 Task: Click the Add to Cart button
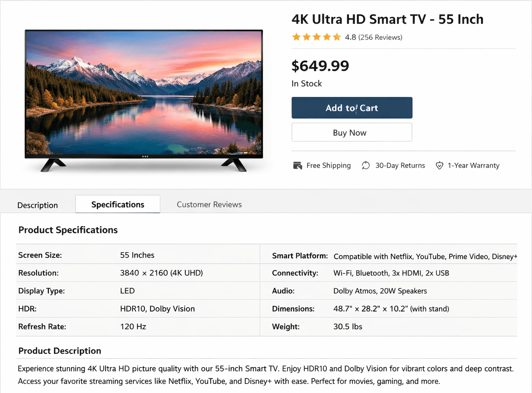point(352,108)
